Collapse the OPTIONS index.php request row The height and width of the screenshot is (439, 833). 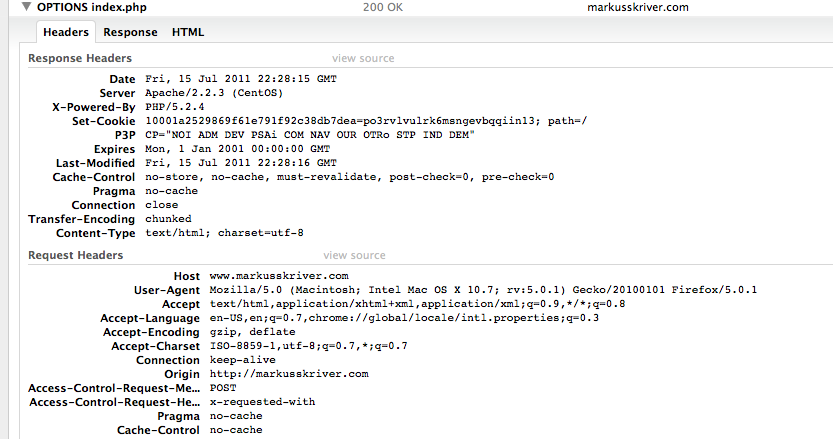26,7
